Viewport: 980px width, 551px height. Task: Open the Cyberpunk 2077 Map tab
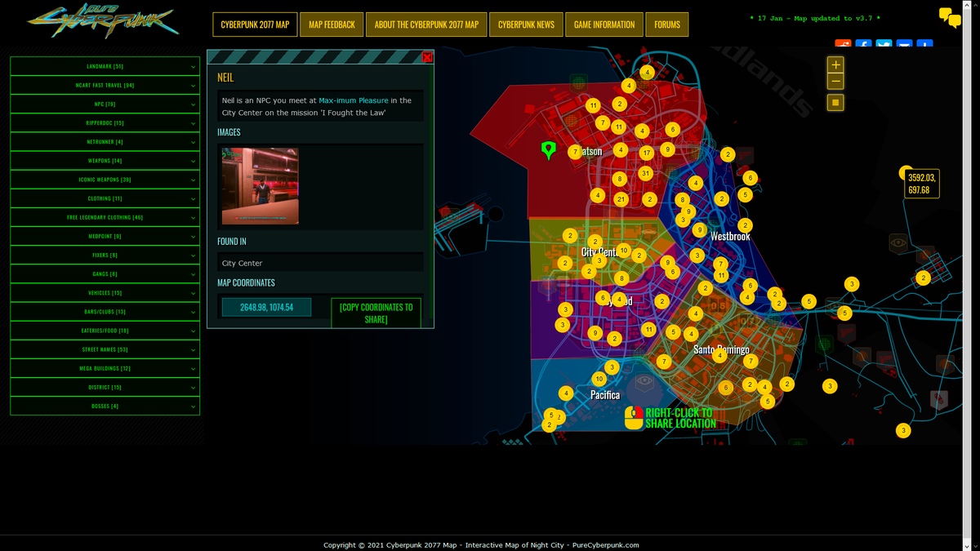pyautogui.click(x=255, y=24)
